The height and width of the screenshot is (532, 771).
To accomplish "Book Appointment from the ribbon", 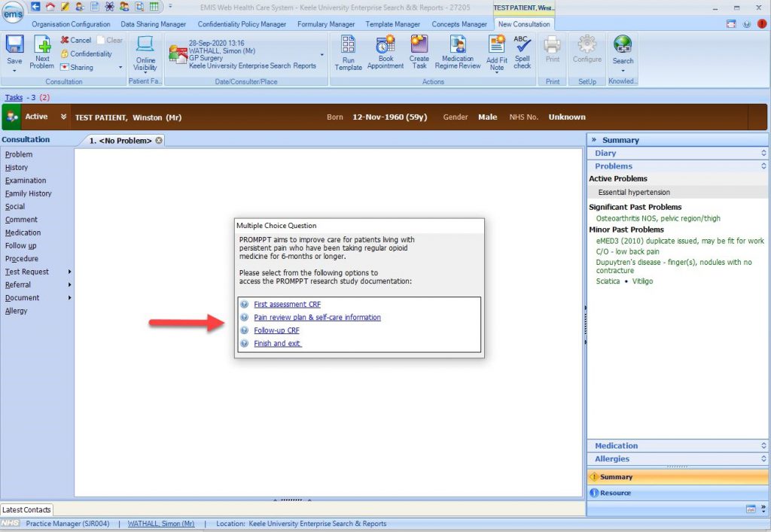I will point(385,52).
